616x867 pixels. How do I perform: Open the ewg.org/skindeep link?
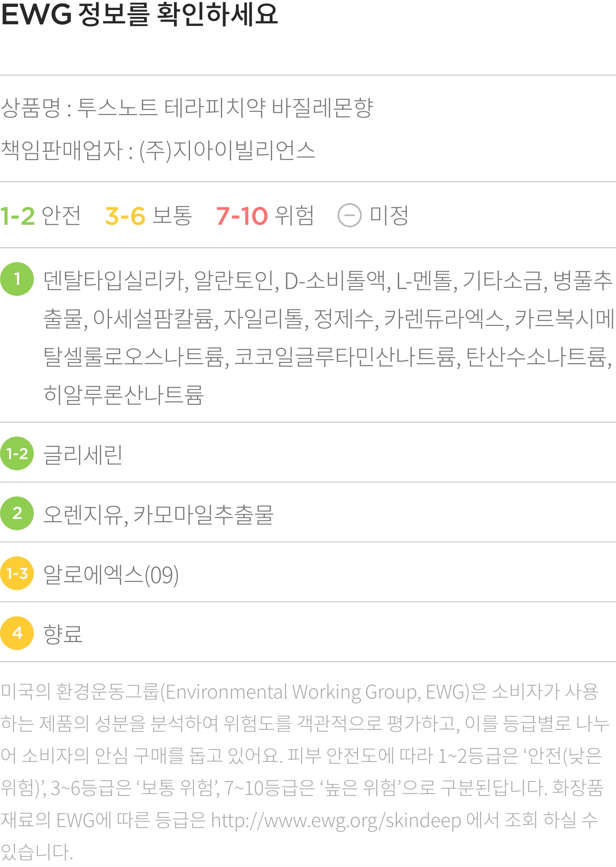pos(336,820)
